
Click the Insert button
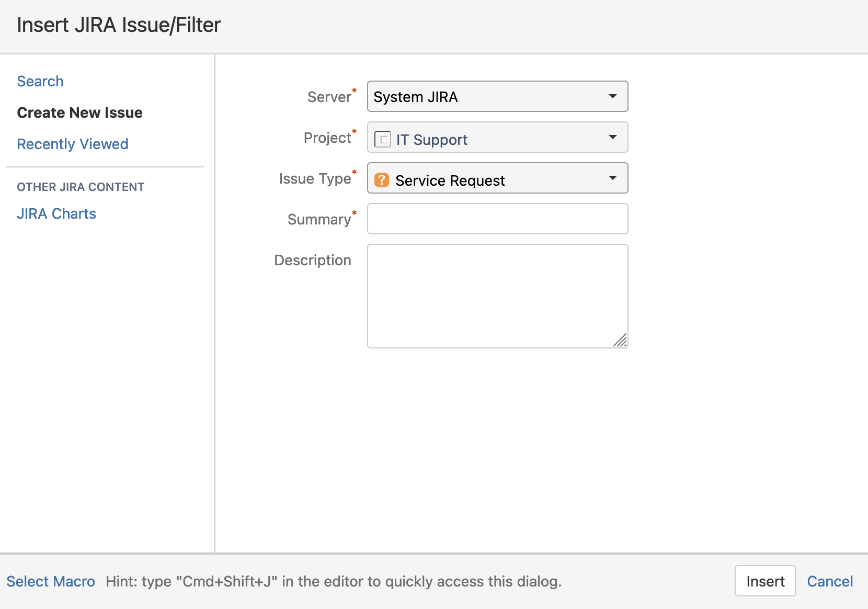(x=765, y=581)
